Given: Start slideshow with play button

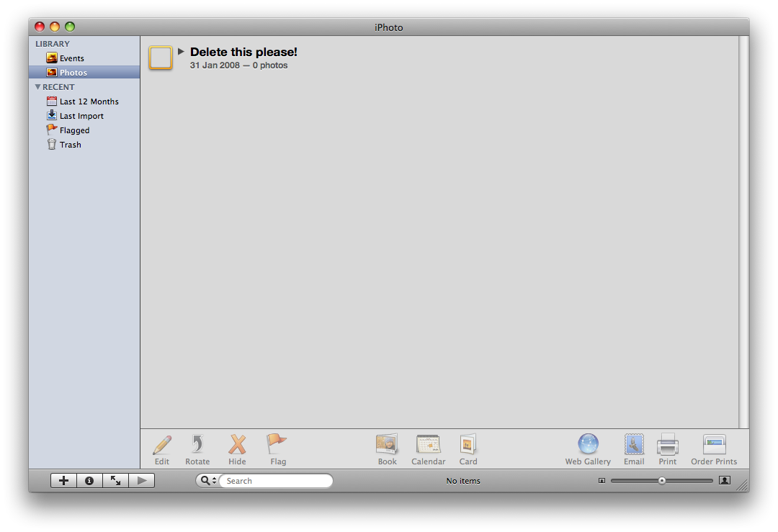Looking at the screenshot, I should coord(142,480).
